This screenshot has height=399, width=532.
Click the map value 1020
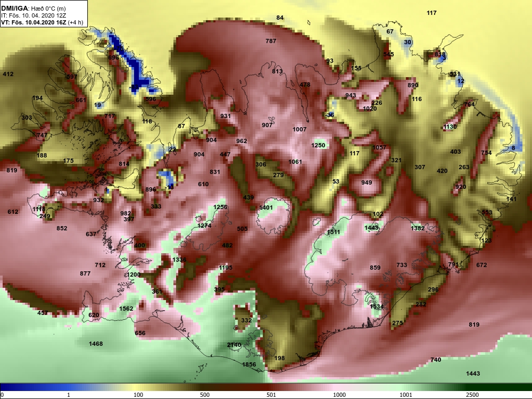pos(370,109)
